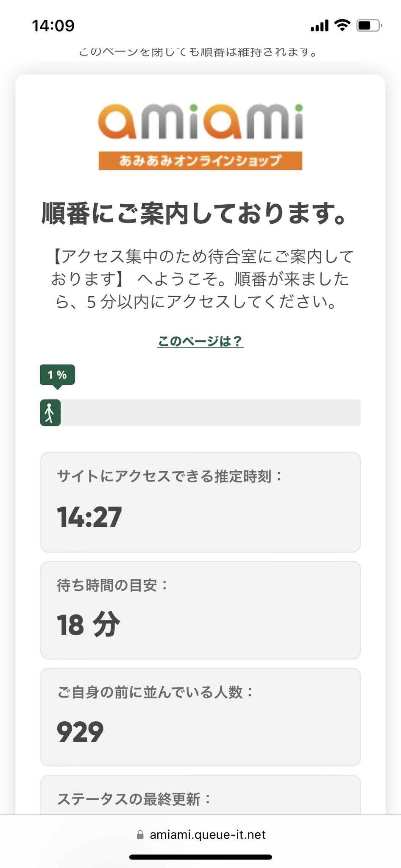Click the orange あみあみオンラインショップ banner
This screenshot has height=868, width=401.
tap(200, 161)
